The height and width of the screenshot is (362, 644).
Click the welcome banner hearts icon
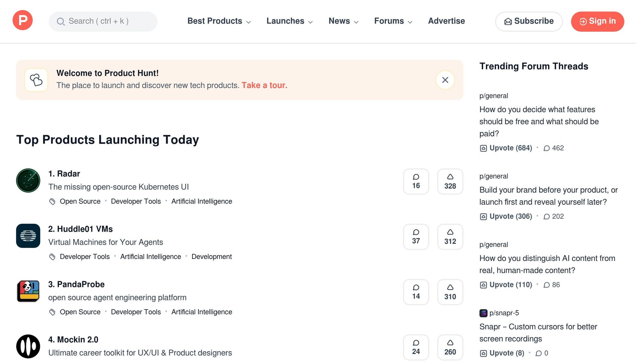(36, 80)
